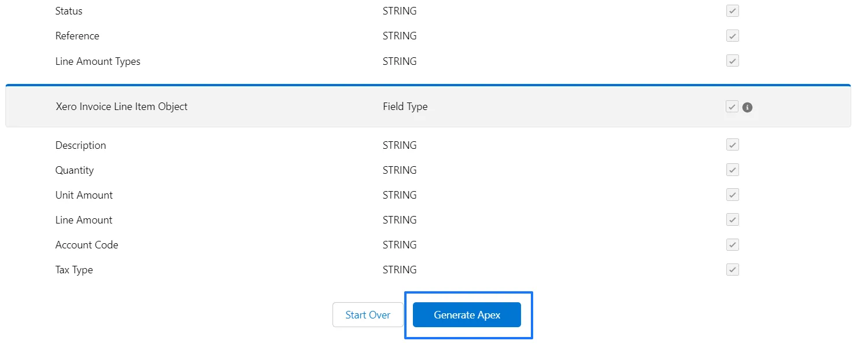Toggle the Reference field checkbox
The image size is (868, 348).
pyautogui.click(x=733, y=36)
